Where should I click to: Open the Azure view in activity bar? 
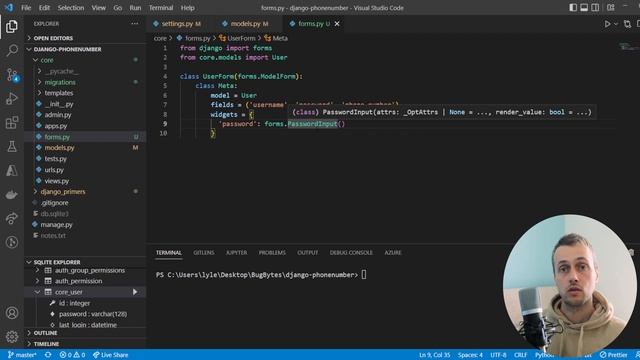tap(12, 171)
